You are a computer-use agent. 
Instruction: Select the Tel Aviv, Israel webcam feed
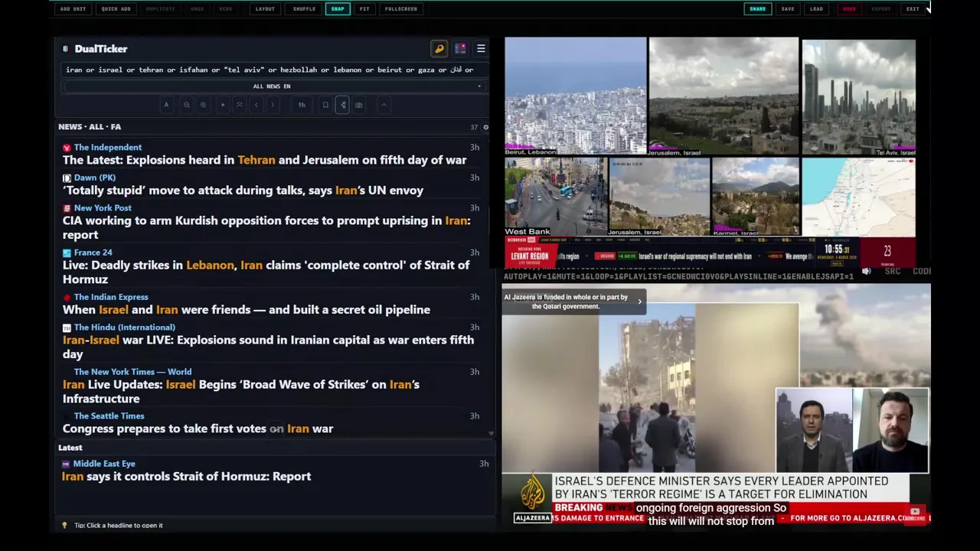click(x=858, y=98)
